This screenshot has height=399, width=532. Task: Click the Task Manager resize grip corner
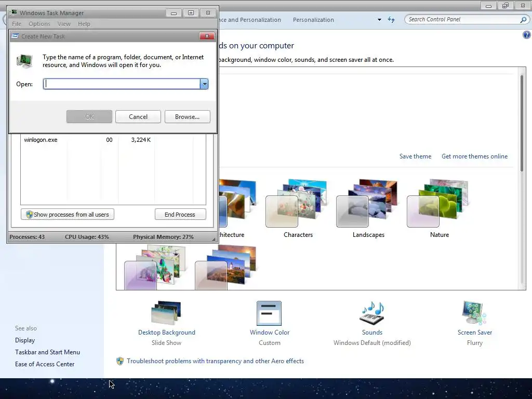pyautogui.click(x=214, y=239)
